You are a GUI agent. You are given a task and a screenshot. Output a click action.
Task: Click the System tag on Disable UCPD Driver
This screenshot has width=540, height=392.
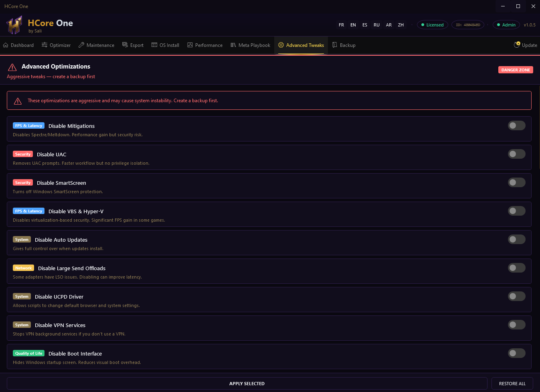coord(22,297)
